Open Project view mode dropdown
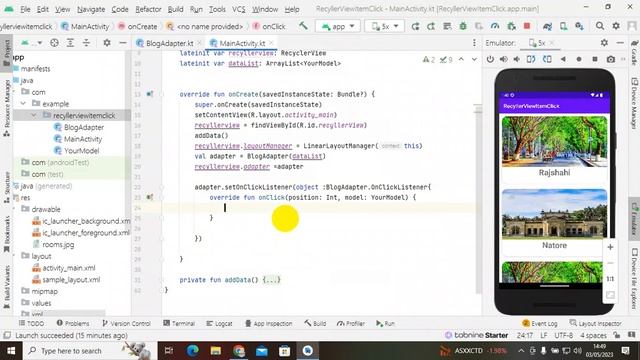640x360 pixels. [x=31, y=42]
